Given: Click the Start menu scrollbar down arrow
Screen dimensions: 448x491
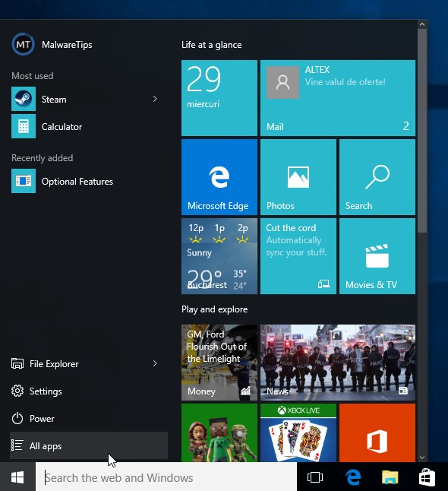Looking at the screenshot, I should [422, 458].
